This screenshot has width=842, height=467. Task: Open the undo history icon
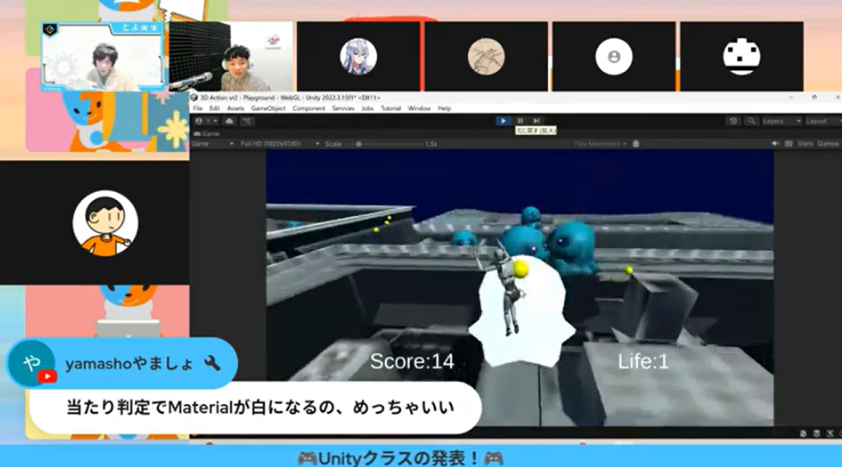734,121
